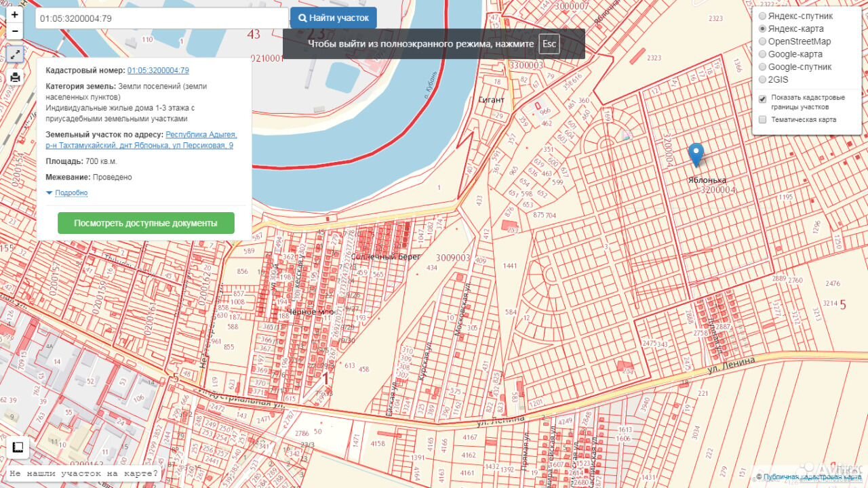The height and width of the screenshot is (488, 868).
Task: Open Публичная кадастровая карта attribution link
Action: pos(812,477)
